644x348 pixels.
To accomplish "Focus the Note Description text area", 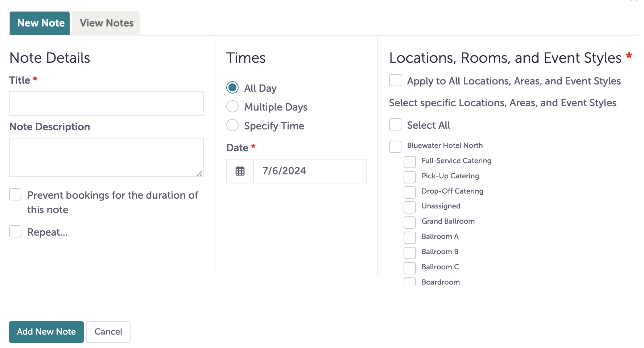I will click(x=106, y=157).
